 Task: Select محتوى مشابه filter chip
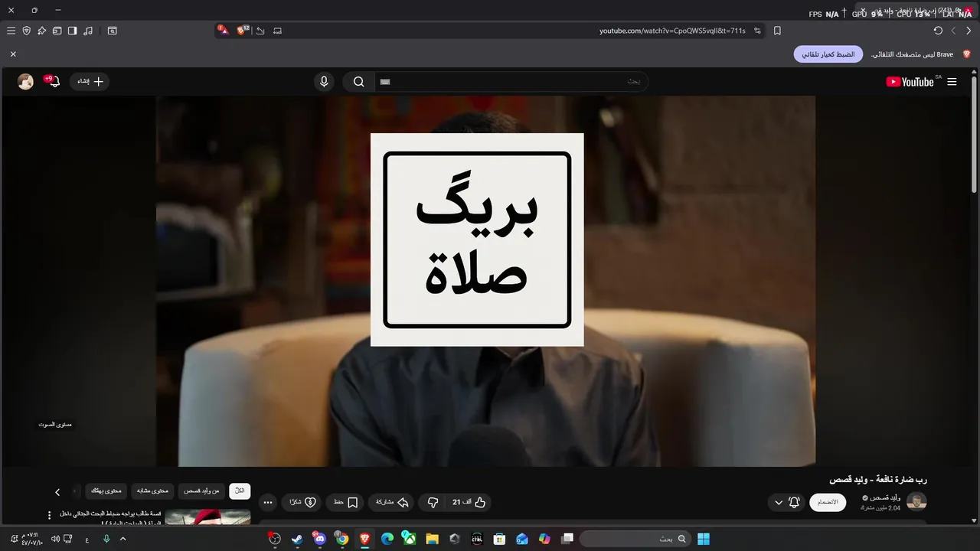pos(153,491)
